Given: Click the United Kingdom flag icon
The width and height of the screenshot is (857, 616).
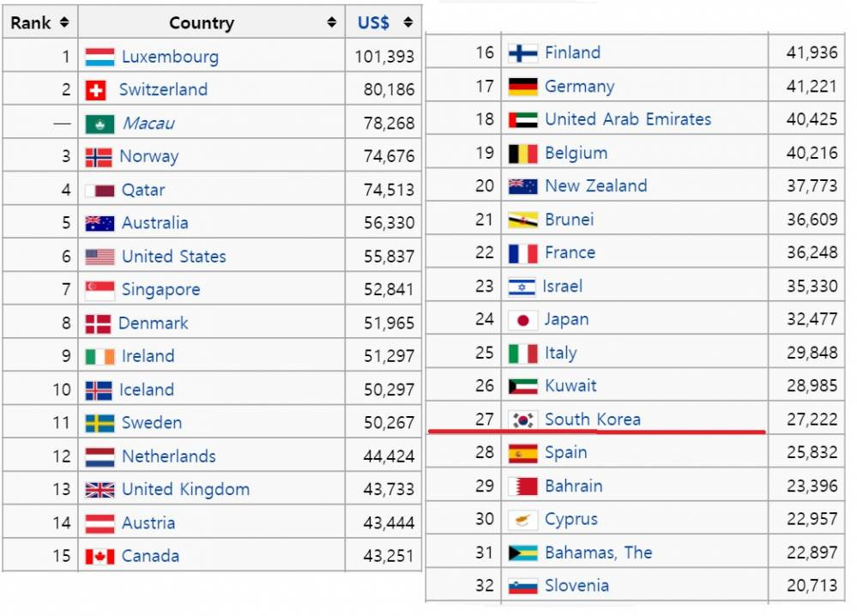Looking at the screenshot, I should click(x=100, y=490).
